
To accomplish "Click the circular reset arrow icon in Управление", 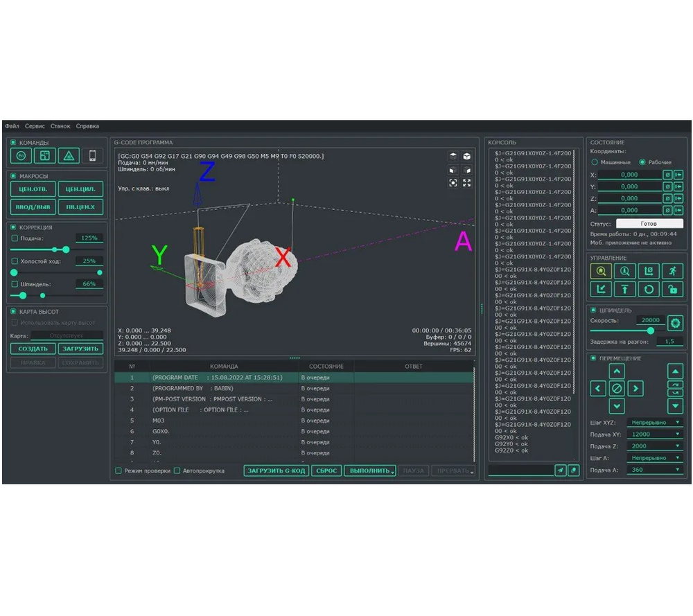I will click(649, 289).
